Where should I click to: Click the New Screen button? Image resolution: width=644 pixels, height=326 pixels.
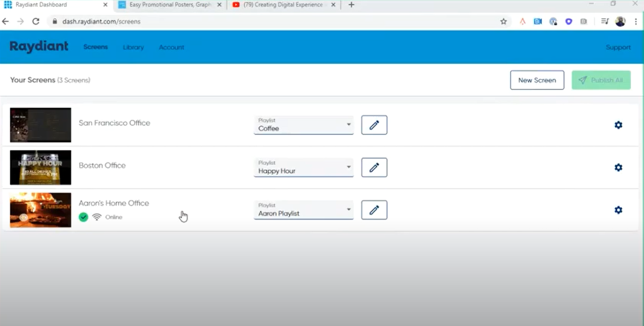point(537,80)
